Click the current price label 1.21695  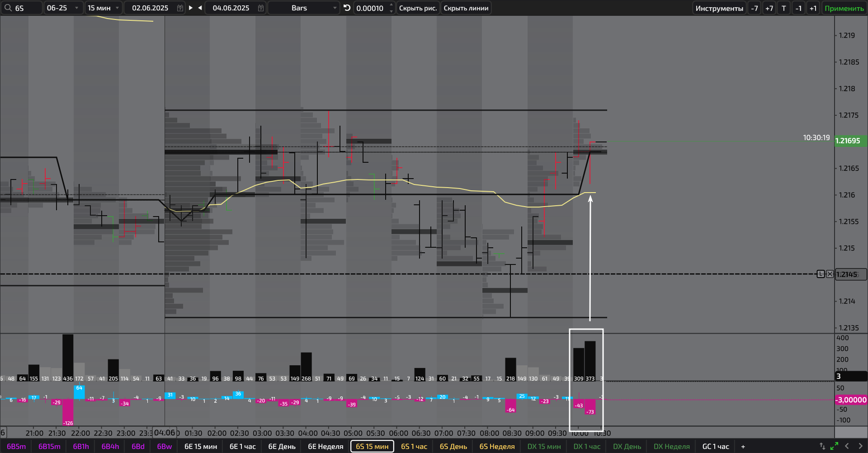(850, 141)
